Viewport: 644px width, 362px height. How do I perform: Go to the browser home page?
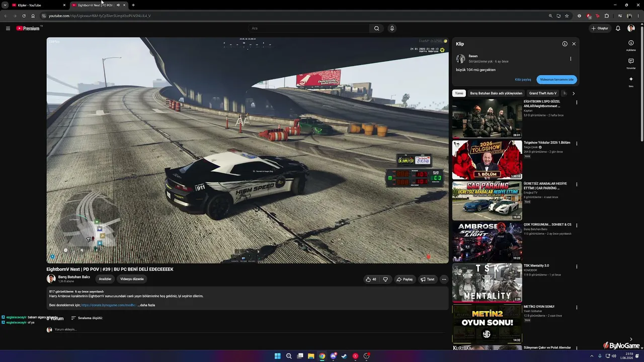click(x=33, y=16)
